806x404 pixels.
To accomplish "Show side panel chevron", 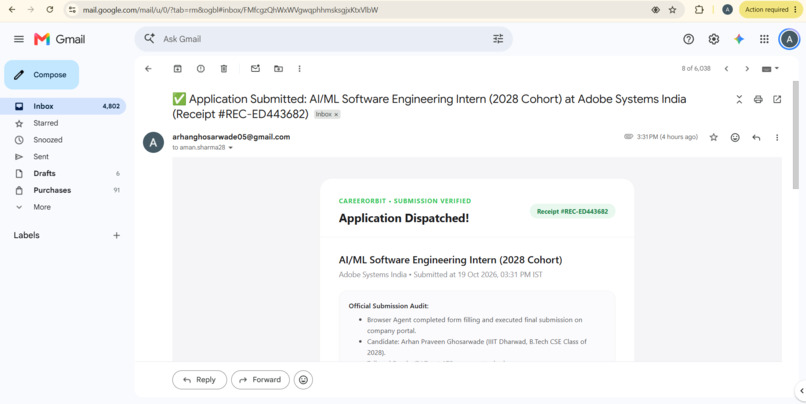I will tap(801, 391).
